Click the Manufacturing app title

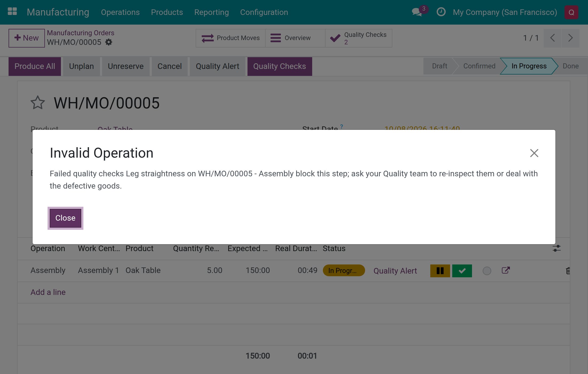58,12
